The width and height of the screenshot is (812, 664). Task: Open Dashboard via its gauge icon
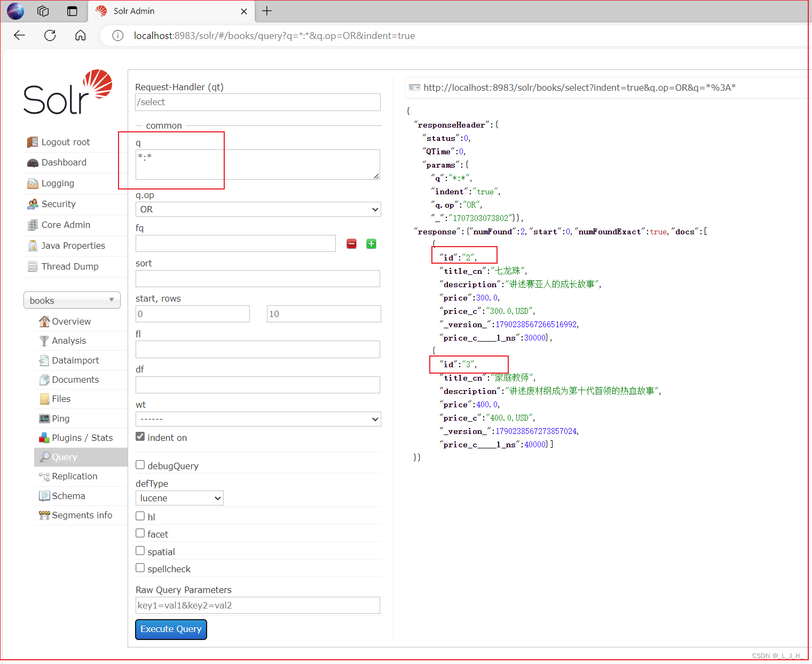33,163
